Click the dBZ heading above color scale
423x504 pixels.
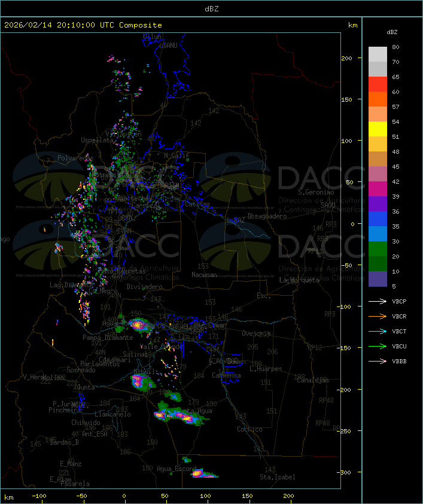coord(392,32)
